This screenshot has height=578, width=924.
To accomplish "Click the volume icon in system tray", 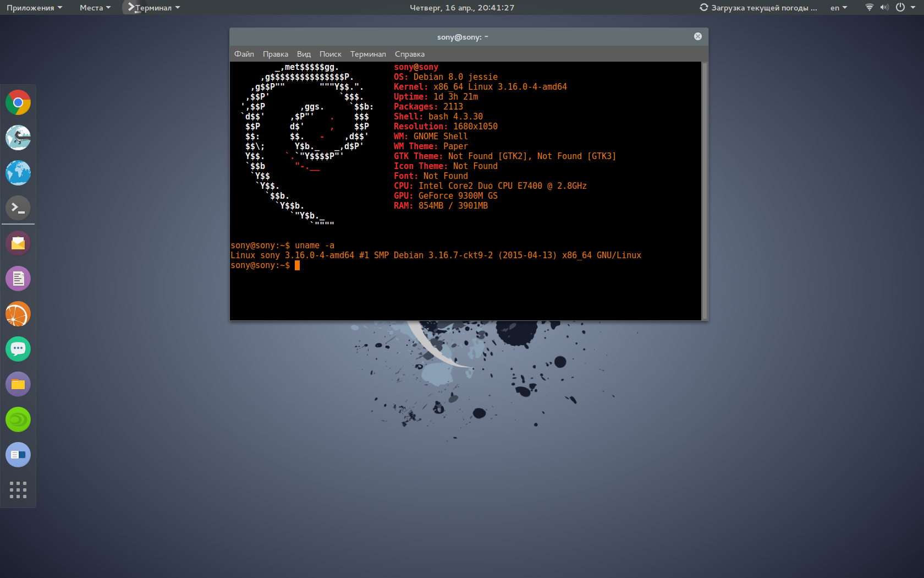I will [884, 8].
